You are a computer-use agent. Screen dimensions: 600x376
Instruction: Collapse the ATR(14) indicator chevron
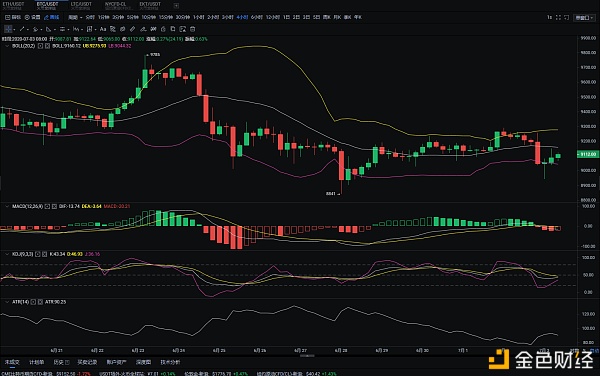(x=7, y=302)
